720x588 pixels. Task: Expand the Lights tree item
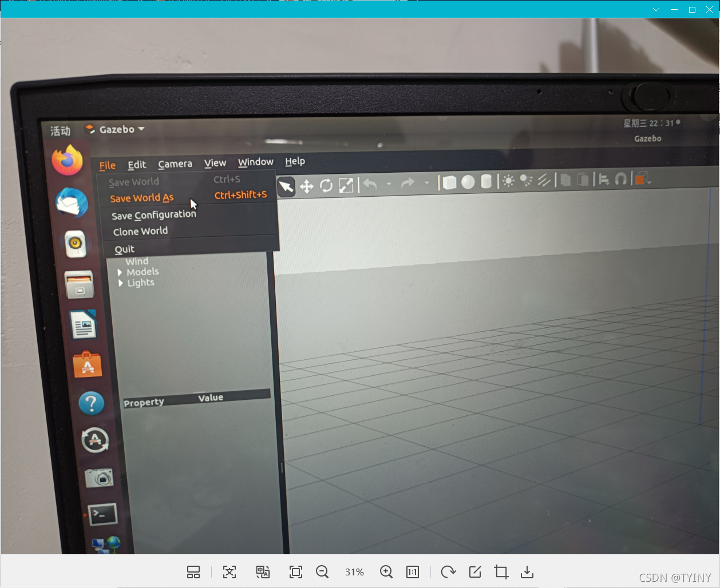coord(120,283)
